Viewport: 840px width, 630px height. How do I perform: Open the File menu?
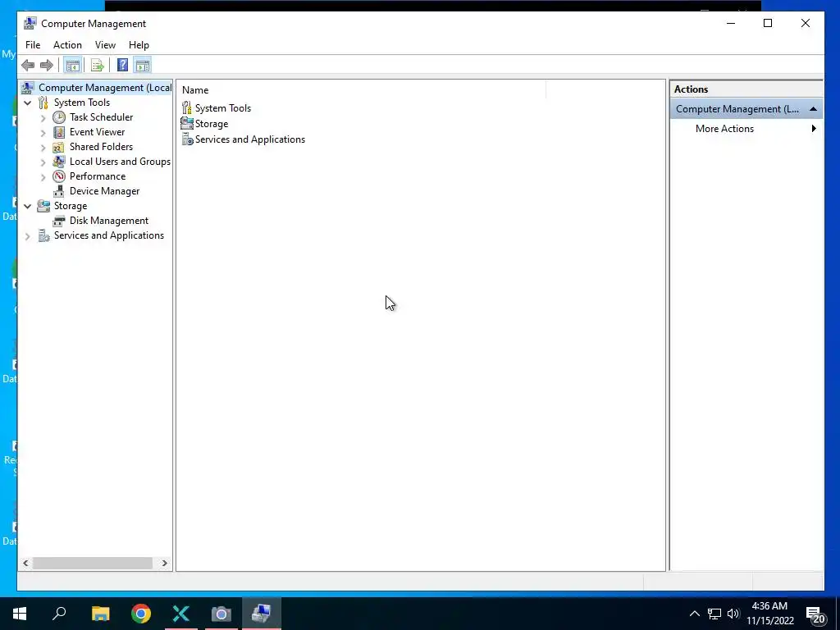(33, 45)
